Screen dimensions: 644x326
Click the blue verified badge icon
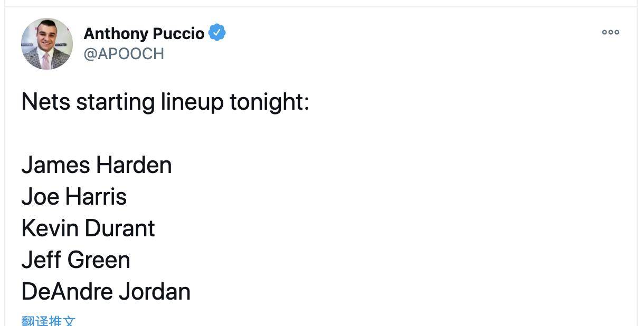click(x=217, y=33)
